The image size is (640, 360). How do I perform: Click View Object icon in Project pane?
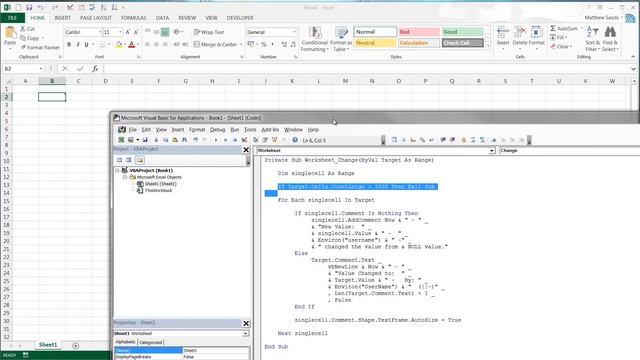point(129,160)
